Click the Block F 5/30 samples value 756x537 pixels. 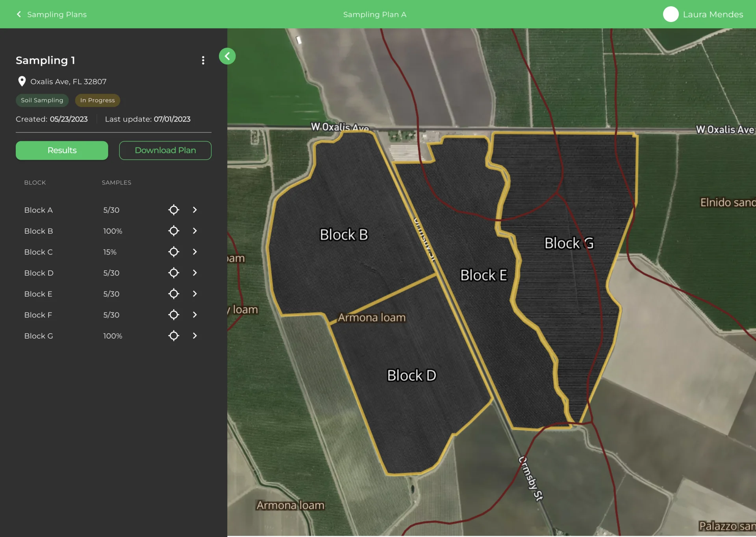111,315
